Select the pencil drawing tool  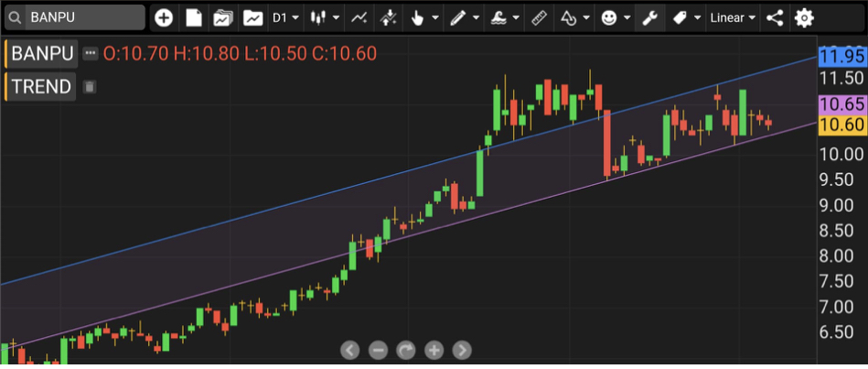457,17
